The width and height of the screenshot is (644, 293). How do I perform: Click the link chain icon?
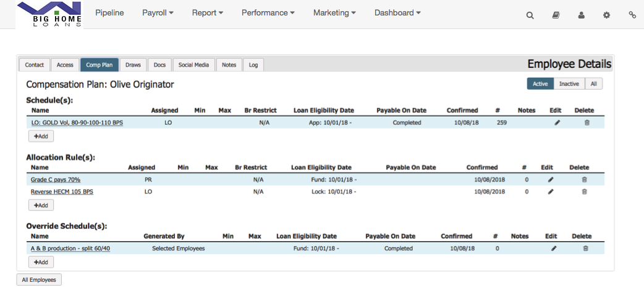pos(632,15)
